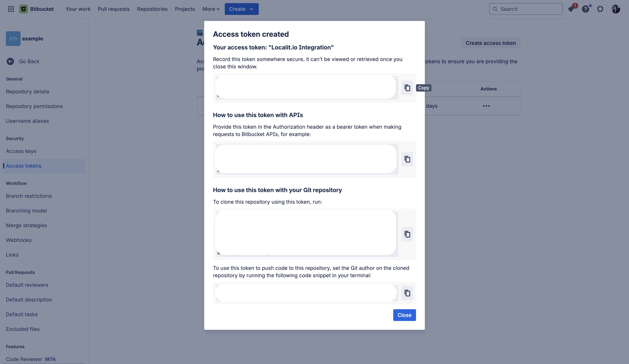Viewport: 629px width, 364px height.
Task: Copy the access token value
Action: (x=407, y=88)
